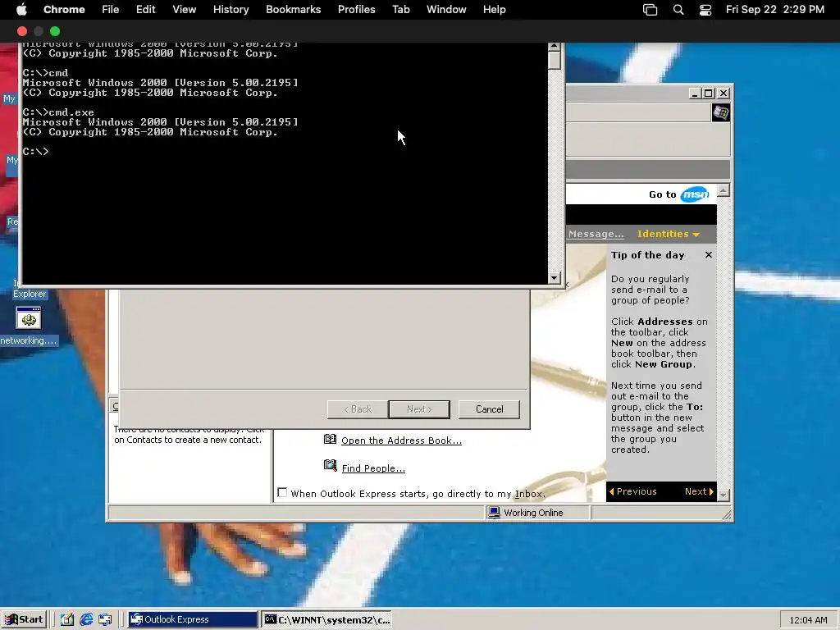Viewport: 840px width, 630px height.
Task: Open the Identities dropdown
Action: [x=668, y=234]
